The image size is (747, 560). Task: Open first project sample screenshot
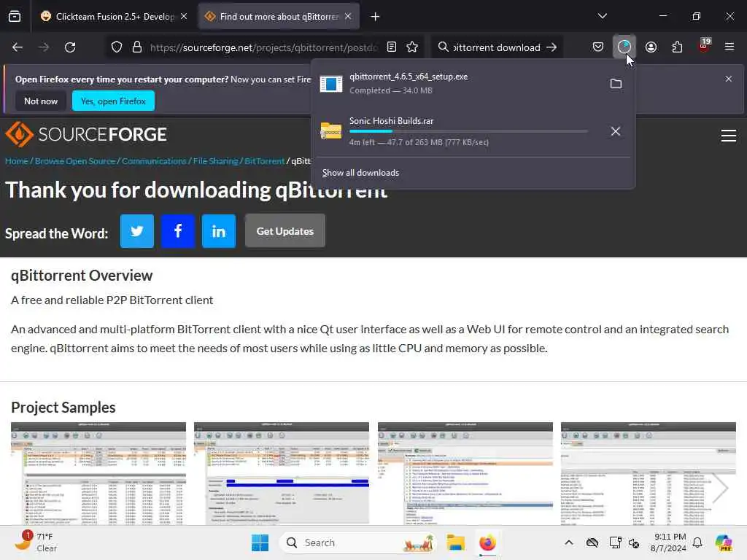98,473
